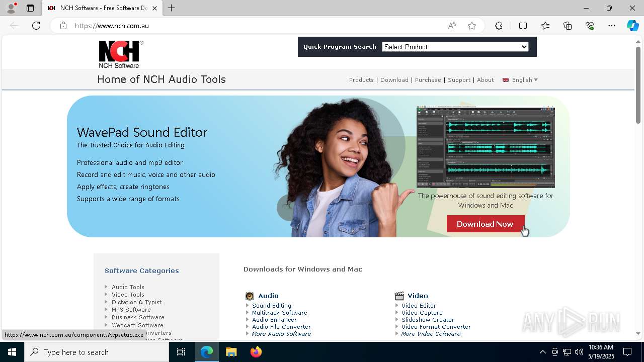Go to the Purchase page

pos(428,80)
